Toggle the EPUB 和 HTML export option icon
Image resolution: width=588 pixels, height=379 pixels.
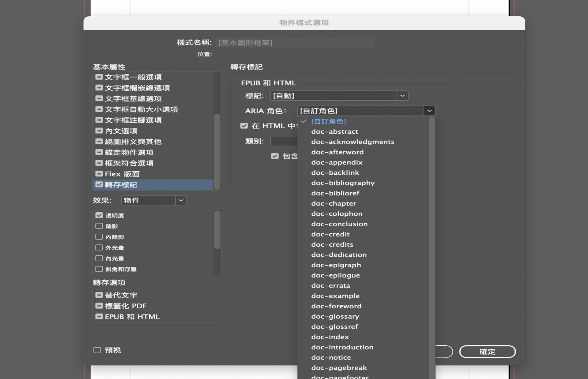click(x=99, y=317)
